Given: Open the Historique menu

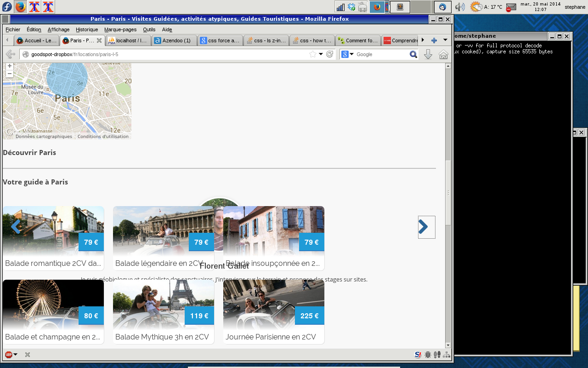Looking at the screenshot, I should point(87,29).
